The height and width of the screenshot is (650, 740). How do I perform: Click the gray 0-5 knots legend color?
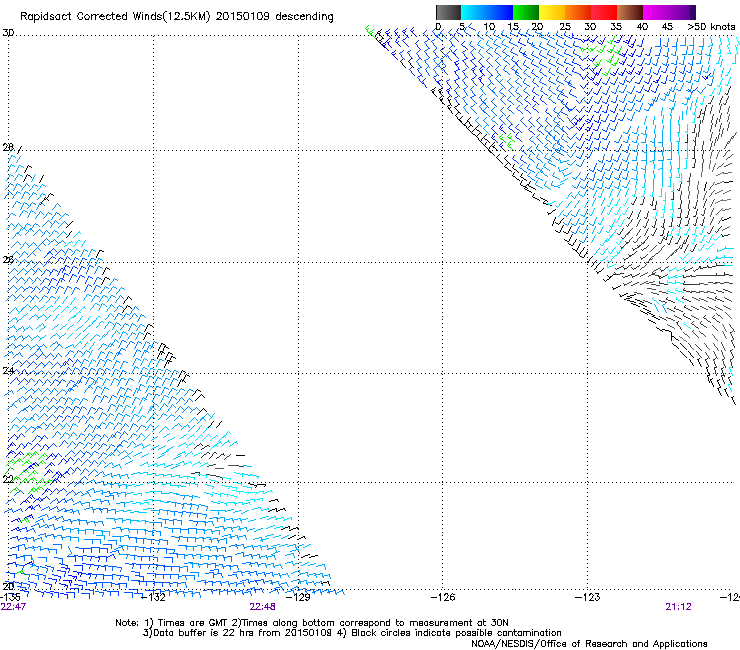click(448, 12)
